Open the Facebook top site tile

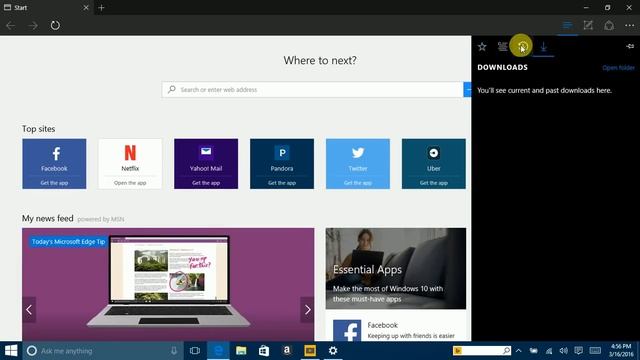point(54,164)
